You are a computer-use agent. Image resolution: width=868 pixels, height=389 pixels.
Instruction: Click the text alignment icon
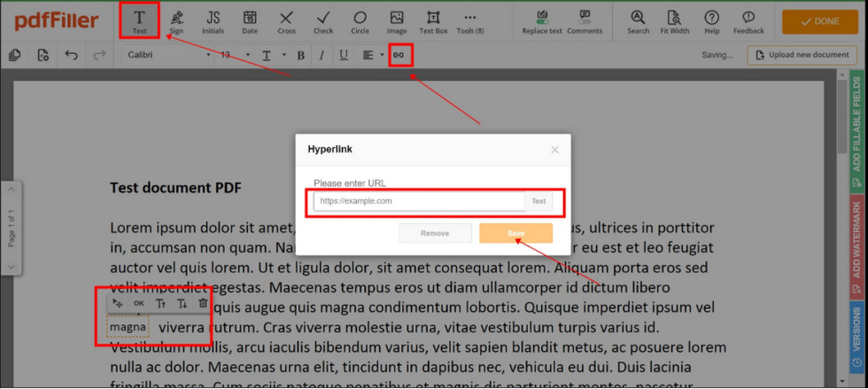[368, 55]
